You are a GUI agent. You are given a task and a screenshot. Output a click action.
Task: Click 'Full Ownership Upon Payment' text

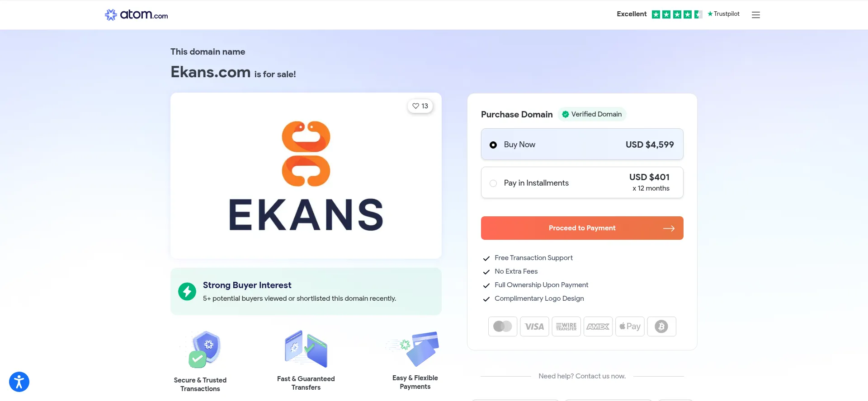pyautogui.click(x=541, y=285)
